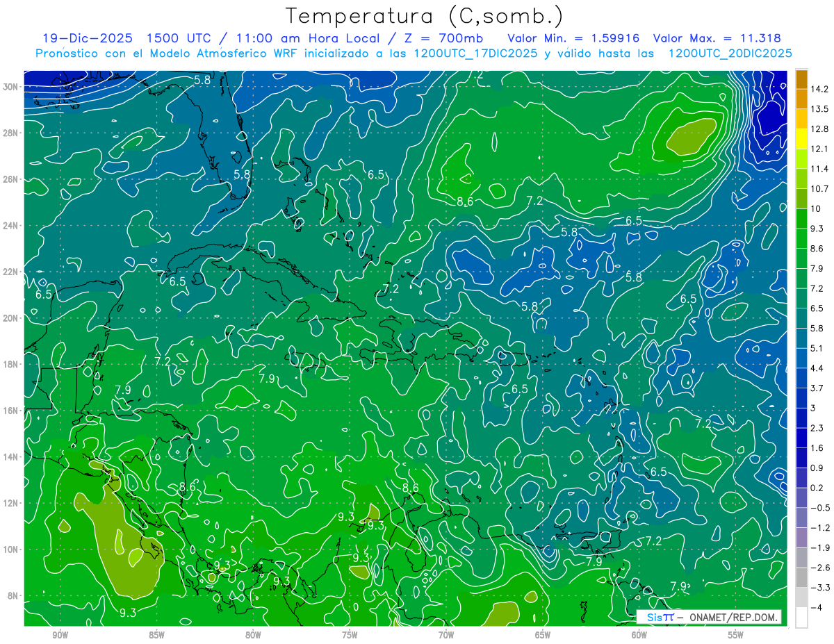Image resolution: width=834 pixels, height=644 pixels.
Task: Click the 14.2 value on the color scale
Action: (821, 89)
